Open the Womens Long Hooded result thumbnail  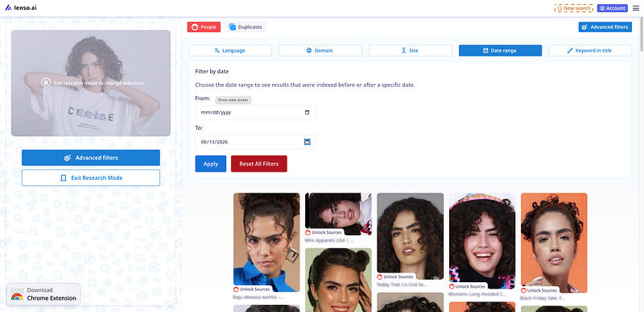point(482,241)
